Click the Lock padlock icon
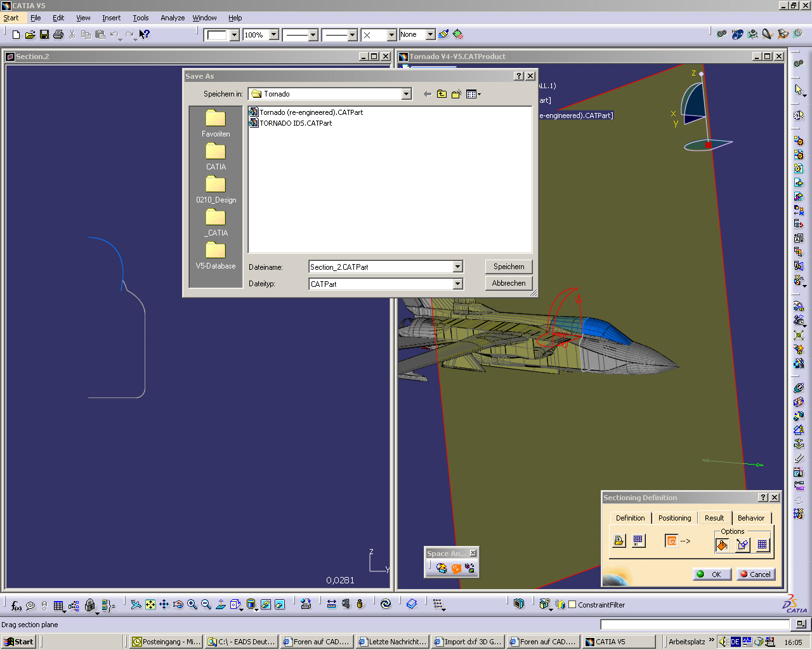Viewport: 812px width, 650px height. [90, 605]
